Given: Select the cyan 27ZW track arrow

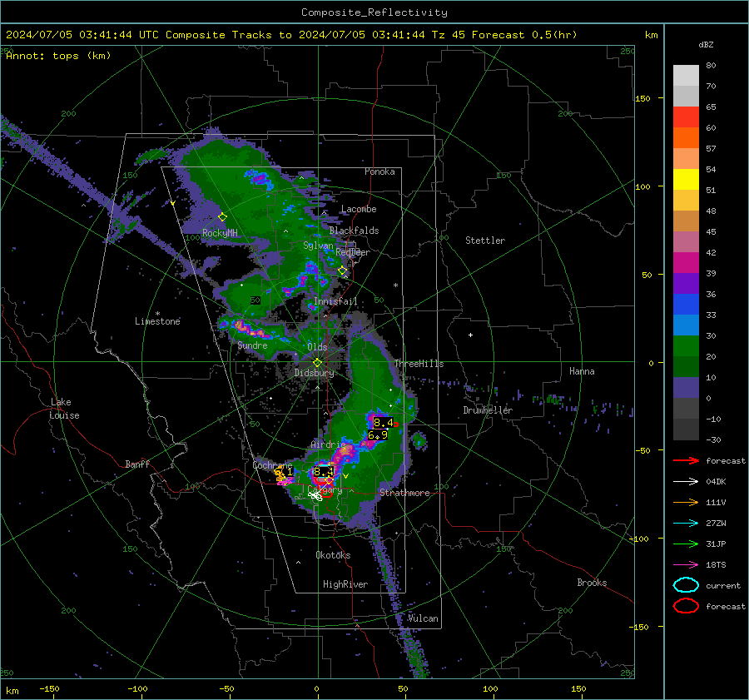Looking at the screenshot, I should pos(686,524).
